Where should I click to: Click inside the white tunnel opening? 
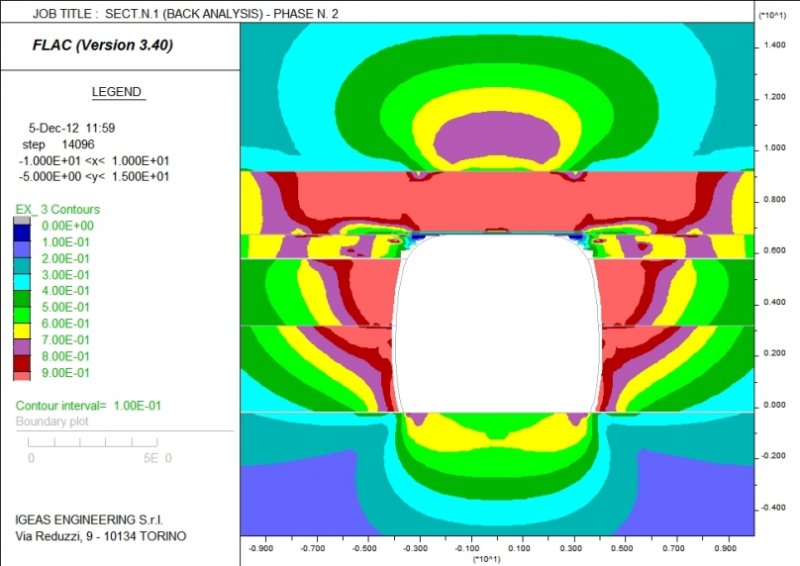click(497, 330)
